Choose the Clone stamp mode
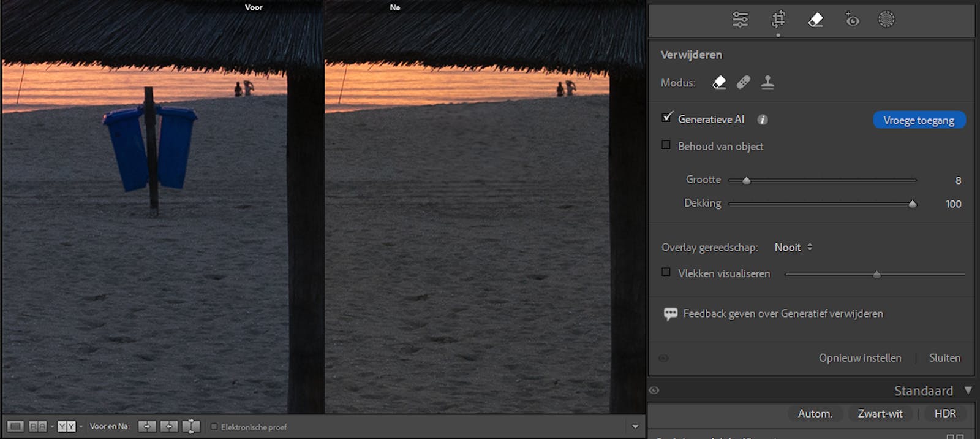The height and width of the screenshot is (439, 980). click(x=767, y=82)
